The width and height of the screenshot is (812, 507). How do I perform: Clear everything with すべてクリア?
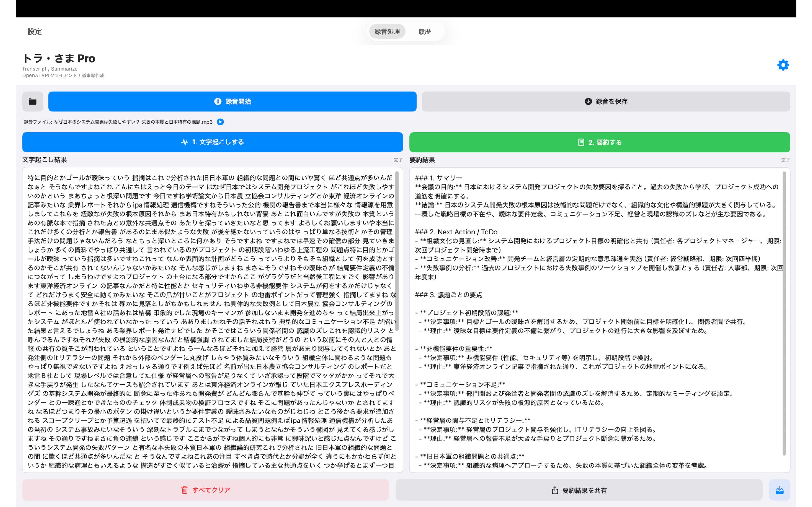click(x=205, y=490)
